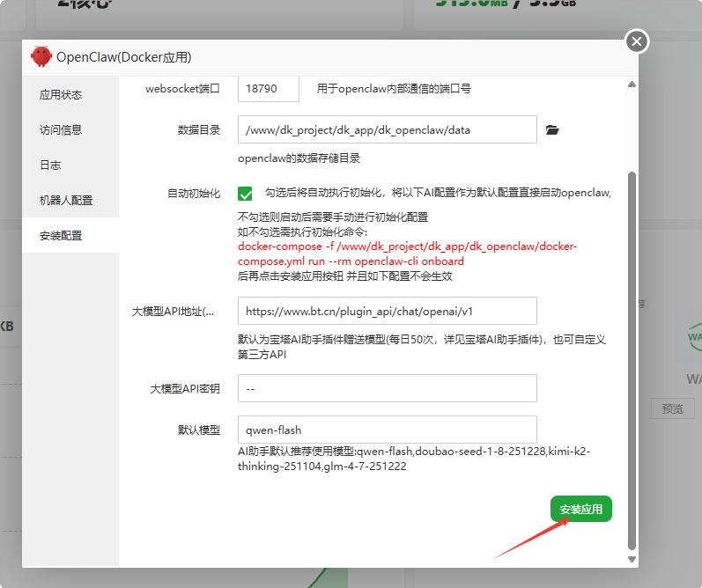Click the 大模型API密钥 input field
Screen dimensions: 702x588
point(387,388)
